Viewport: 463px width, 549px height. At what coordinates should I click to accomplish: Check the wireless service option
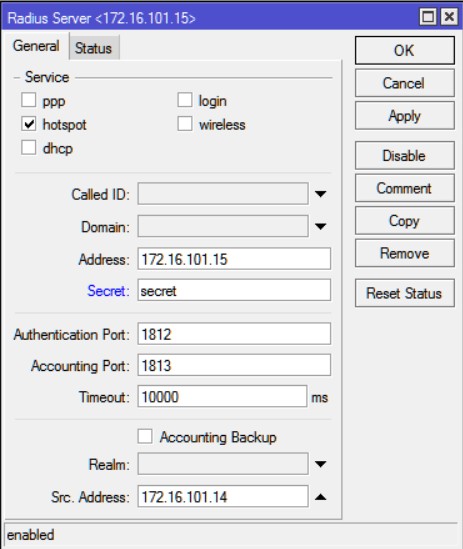tap(185, 124)
